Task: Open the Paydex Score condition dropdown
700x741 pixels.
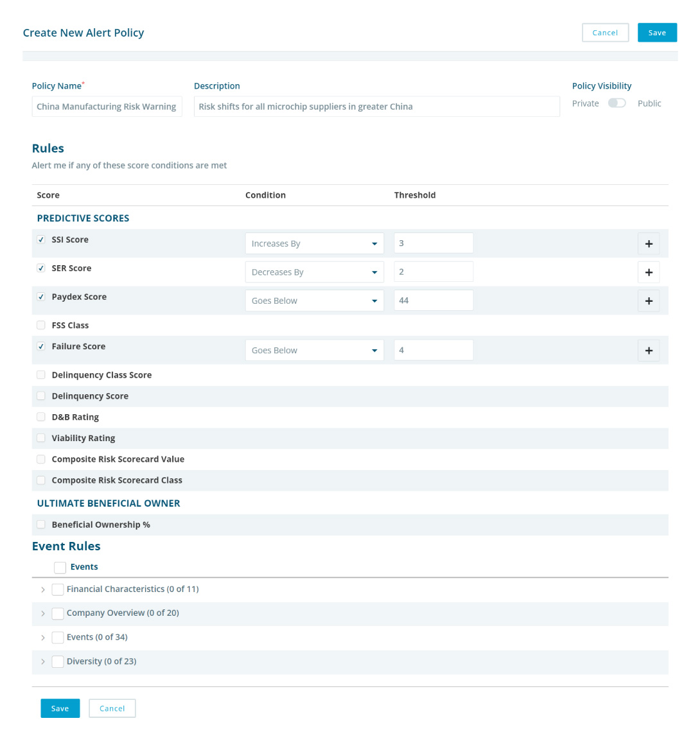Action: pyautogui.click(x=314, y=301)
